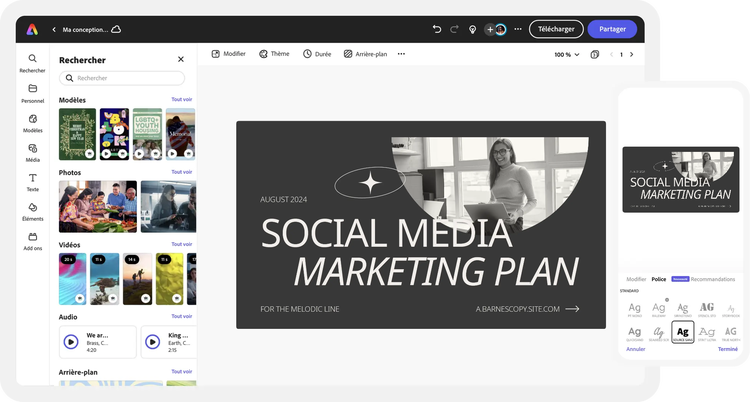Click the Rechercher search input field
The image size is (750, 402).
click(x=122, y=78)
